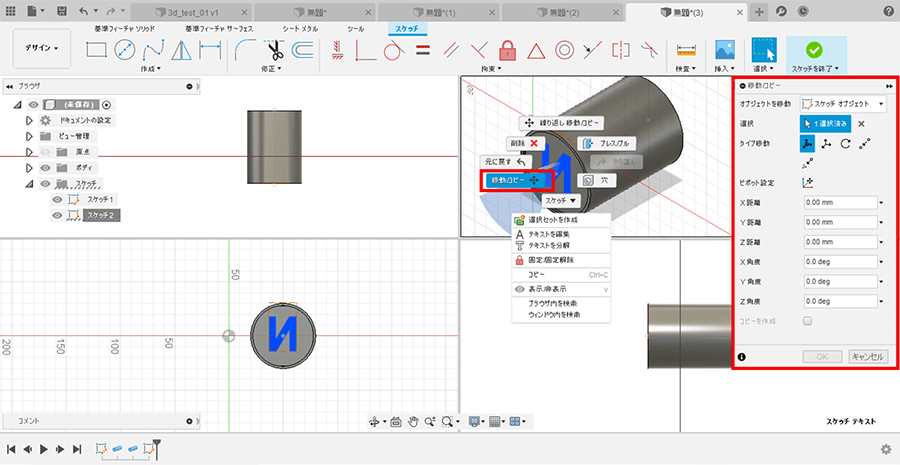The width and height of the screenshot is (900, 465).
Task: Click the X距離 input field
Action: coord(839,202)
